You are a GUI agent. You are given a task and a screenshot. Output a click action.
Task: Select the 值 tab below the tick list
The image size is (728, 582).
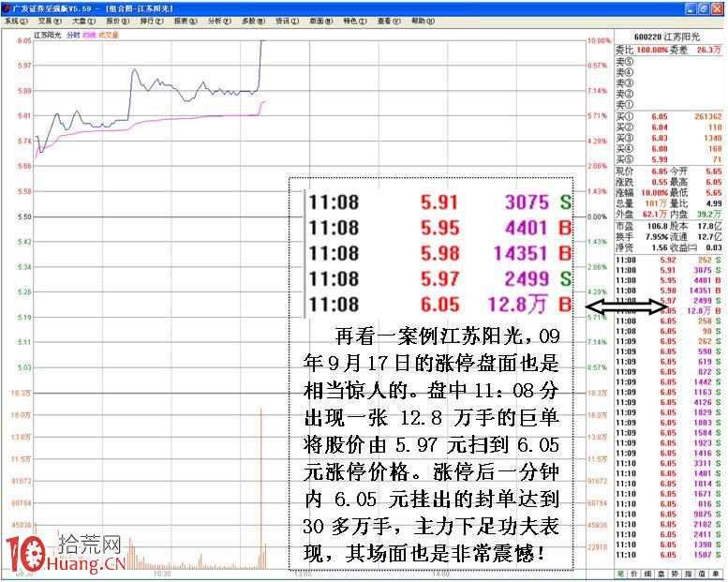coord(702,575)
